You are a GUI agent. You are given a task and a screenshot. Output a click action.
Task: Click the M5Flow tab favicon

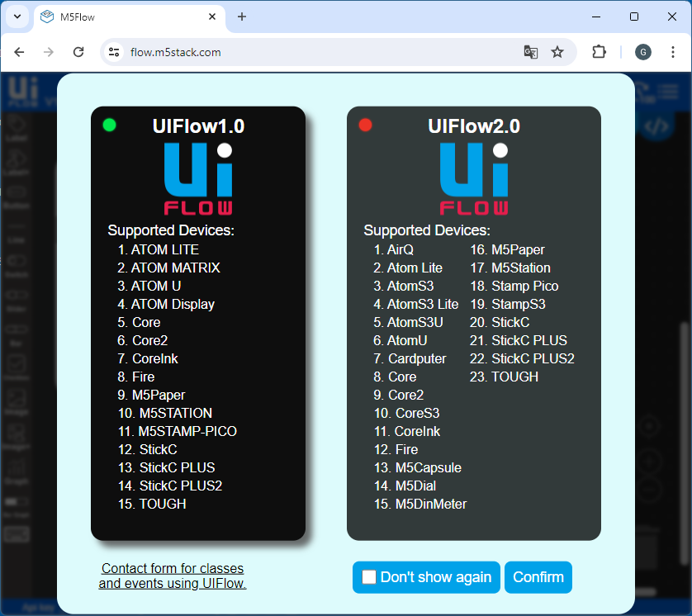point(47,17)
